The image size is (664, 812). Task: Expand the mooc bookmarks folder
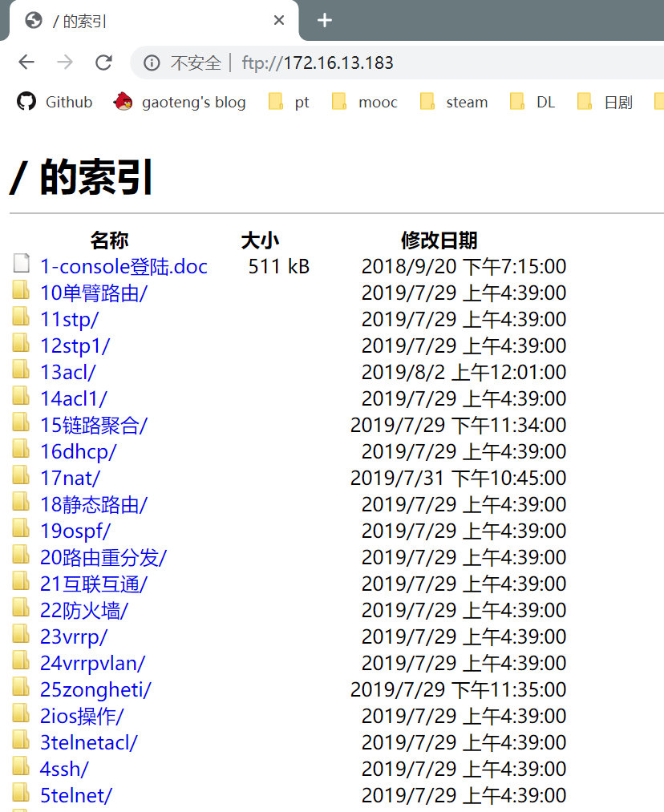point(365,102)
